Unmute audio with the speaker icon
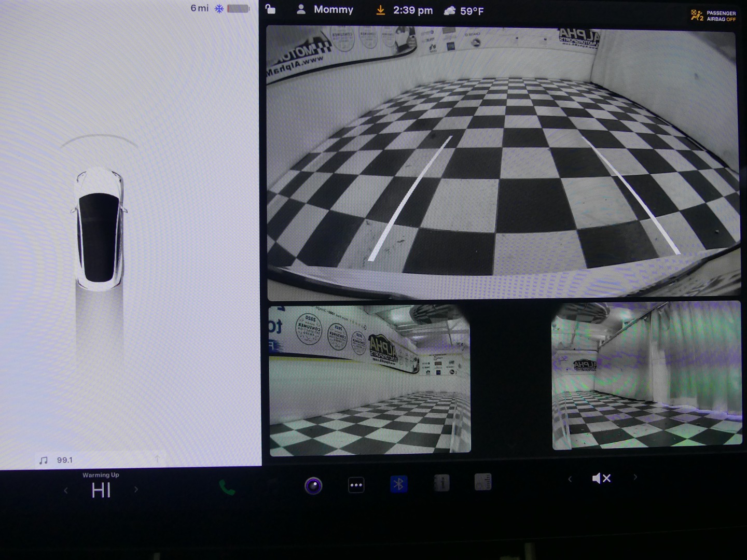Viewport: 747px width, 560px height. (x=601, y=478)
